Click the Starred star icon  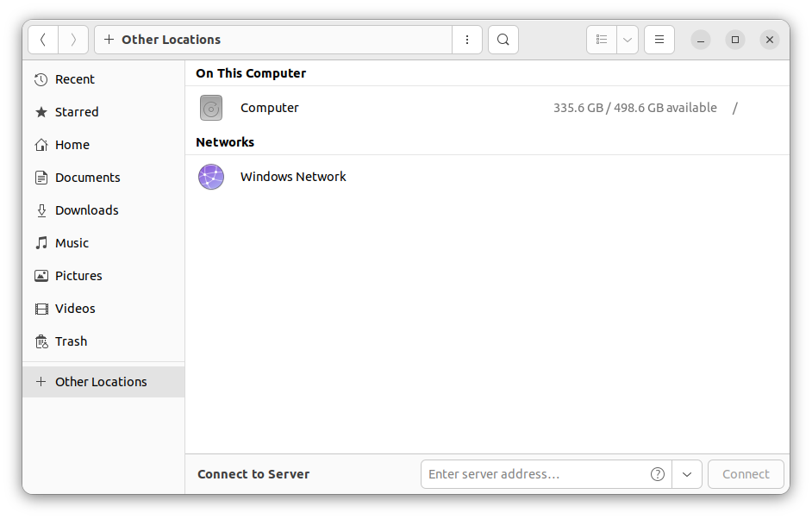click(x=41, y=112)
